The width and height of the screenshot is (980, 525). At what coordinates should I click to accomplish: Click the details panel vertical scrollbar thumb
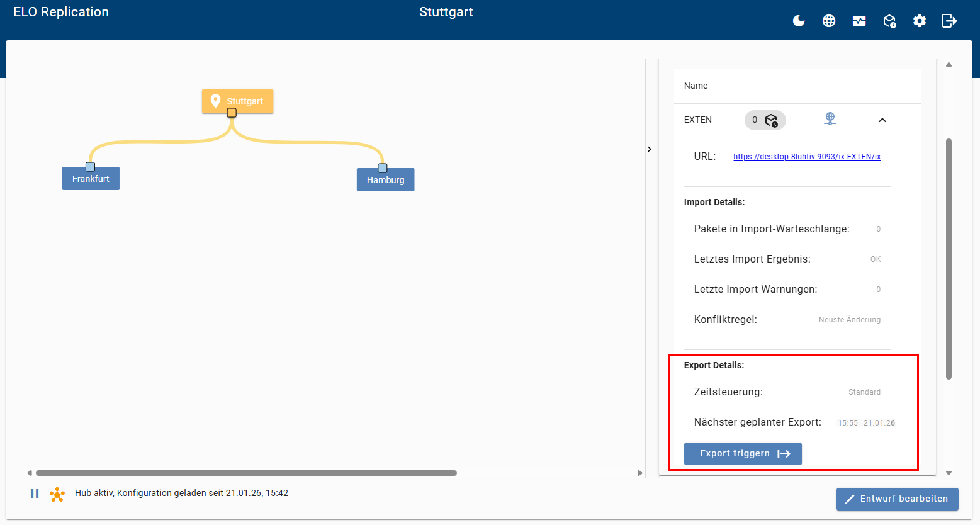tap(949, 259)
